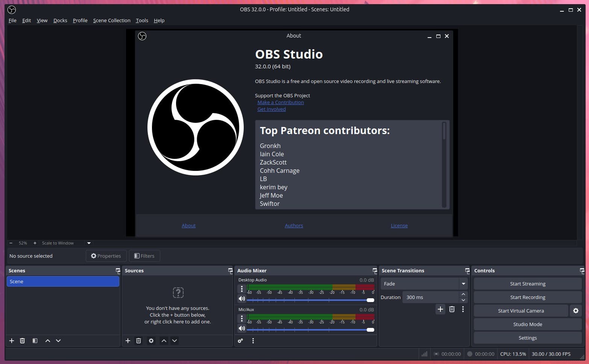Image resolution: width=589 pixels, height=364 pixels.
Task: Delete the selected transition with trash icon
Action: point(452,309)
